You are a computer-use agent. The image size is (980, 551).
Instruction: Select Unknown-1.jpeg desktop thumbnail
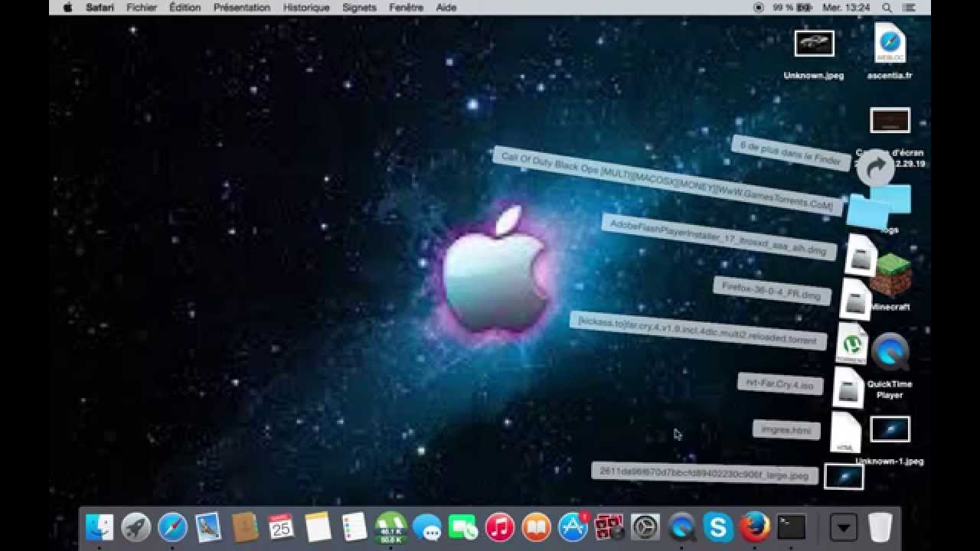(890, 430)
